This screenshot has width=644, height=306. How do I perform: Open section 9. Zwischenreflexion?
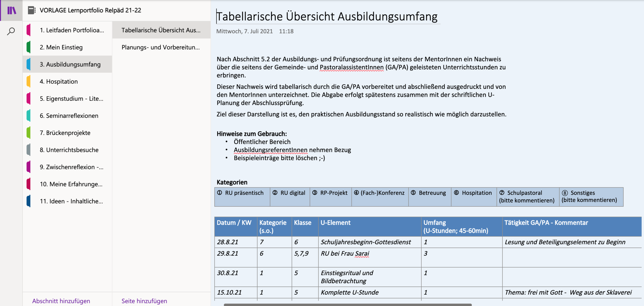point(72,167)
